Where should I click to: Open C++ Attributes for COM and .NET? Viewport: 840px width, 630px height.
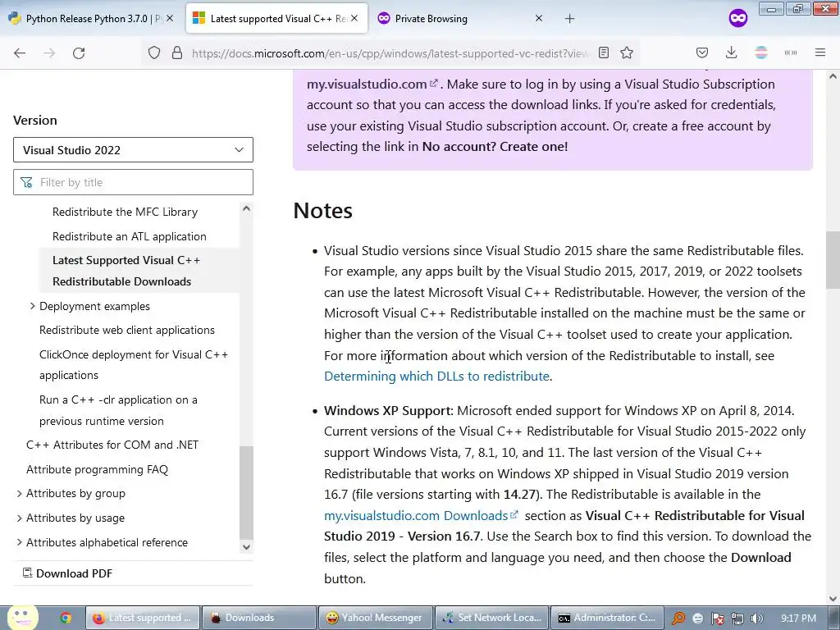pos(112,445)
